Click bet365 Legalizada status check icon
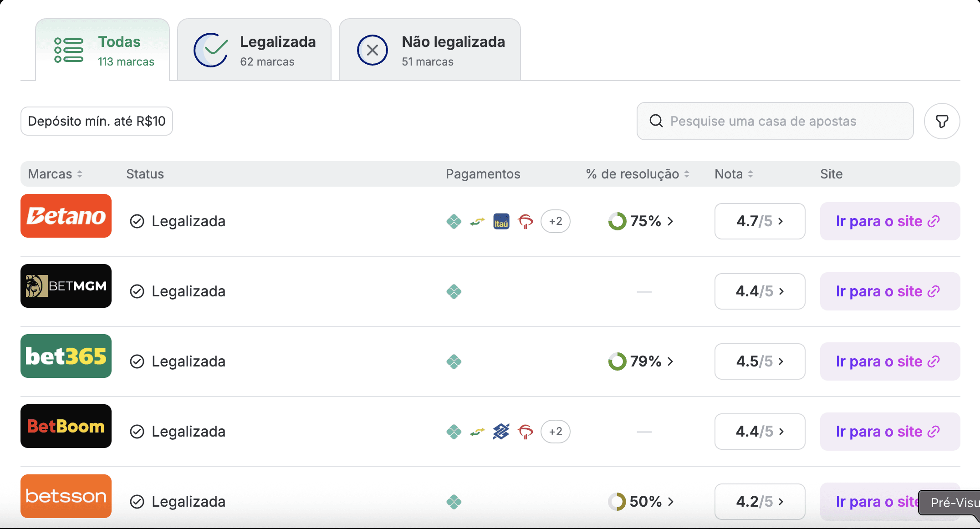Image resolution: width=980 pixels, height=529 pixels. [137, 361]
